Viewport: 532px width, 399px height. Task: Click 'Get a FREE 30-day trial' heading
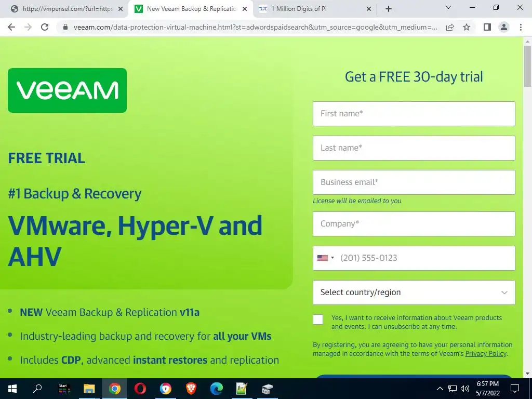click(x=414, y=77)
